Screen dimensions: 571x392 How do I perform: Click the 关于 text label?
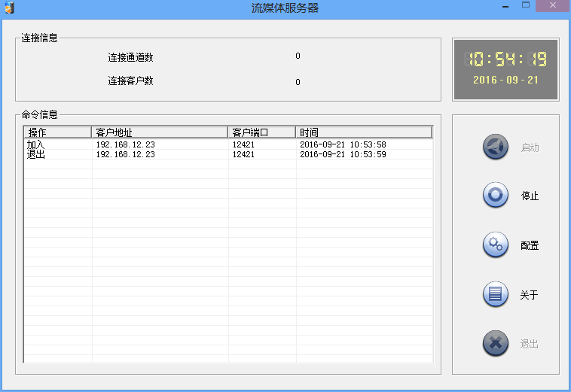[529, 295]
